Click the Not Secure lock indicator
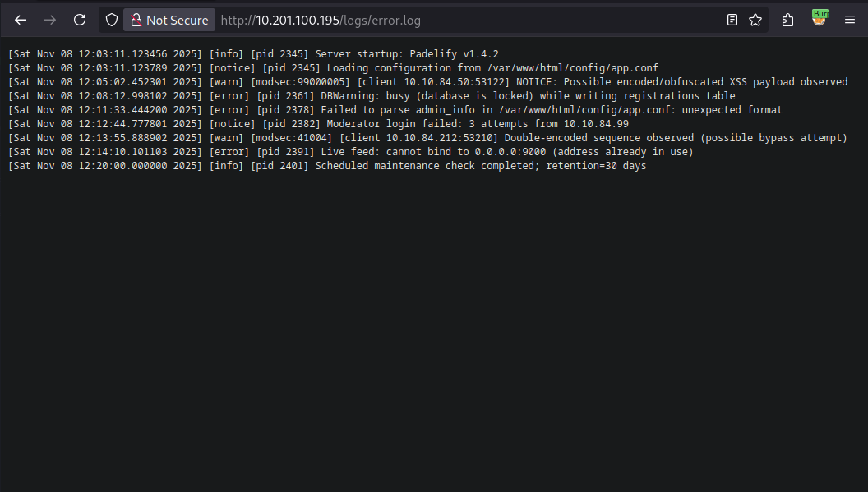The width and height of the screenshot is (868, 492). [169, 21]
